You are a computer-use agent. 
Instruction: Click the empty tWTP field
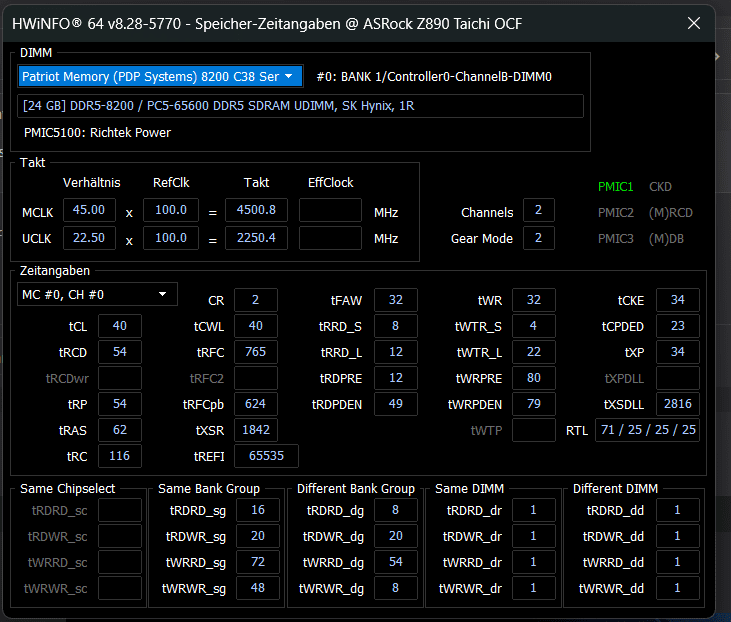[534, 430]
